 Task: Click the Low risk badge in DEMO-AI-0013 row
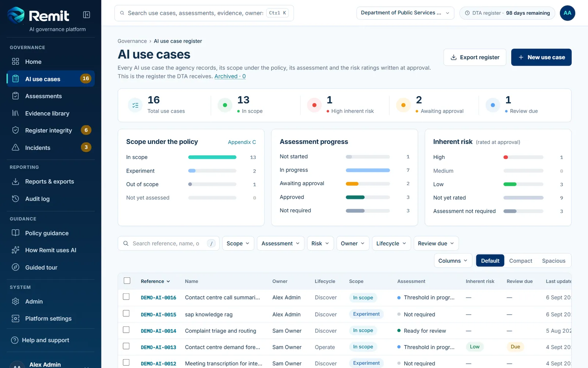tap(474, 347)
